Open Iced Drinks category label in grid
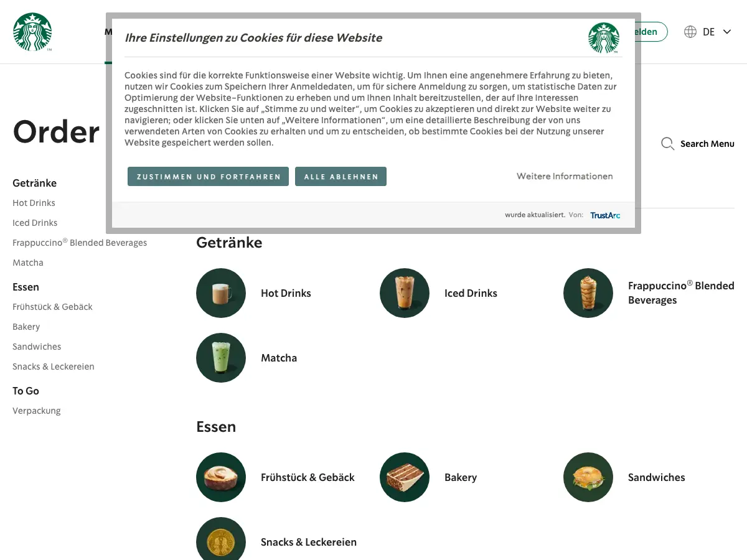 tap(471, 293)
